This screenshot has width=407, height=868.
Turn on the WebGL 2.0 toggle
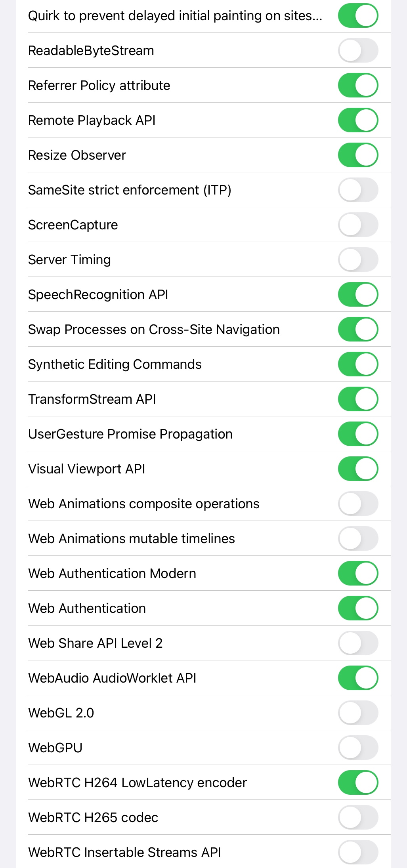pyautogui.click(x=358, y=713)
